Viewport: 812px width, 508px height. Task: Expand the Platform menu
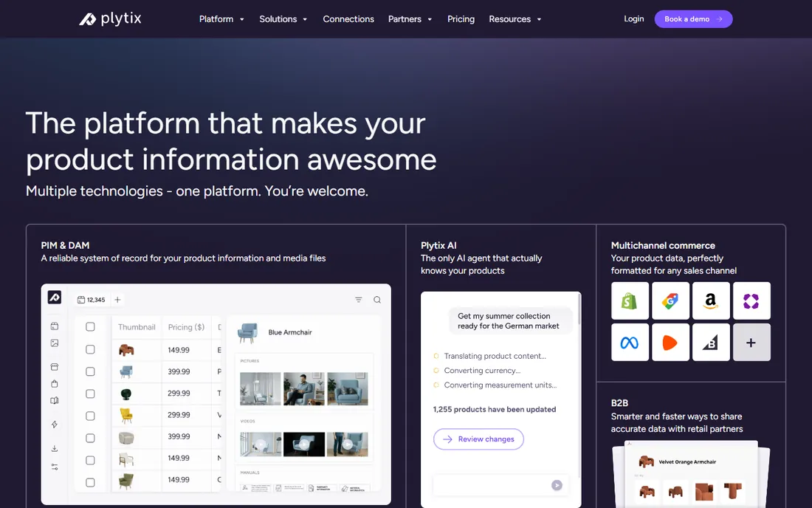coord(221,19)
